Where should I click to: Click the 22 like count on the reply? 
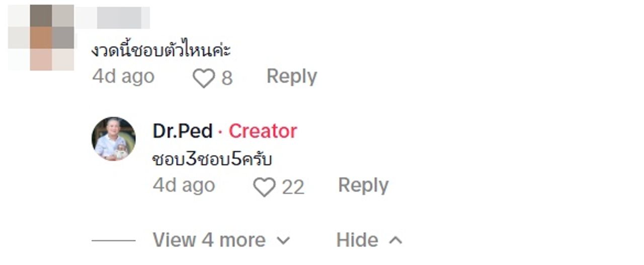pos(293,188)
